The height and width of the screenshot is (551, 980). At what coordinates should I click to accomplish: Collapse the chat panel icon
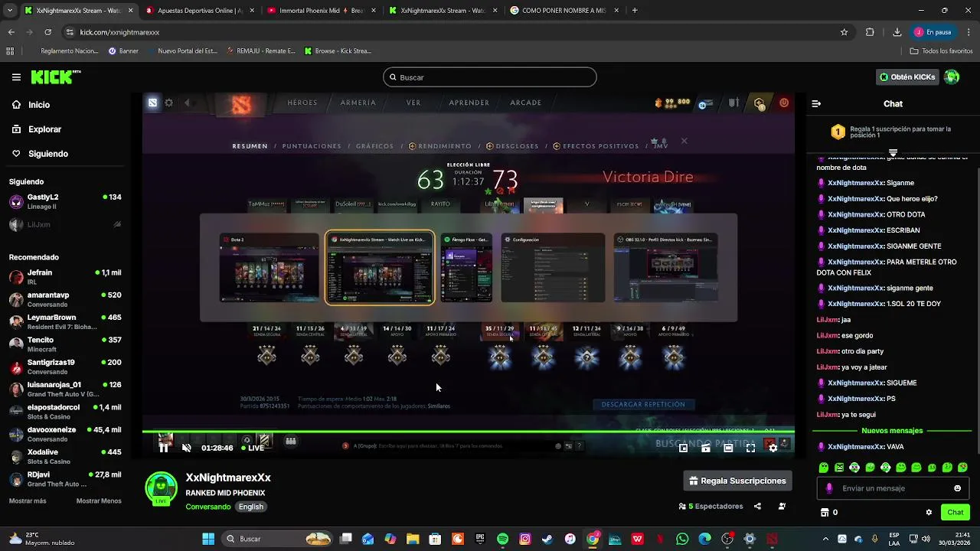[816, 103]
